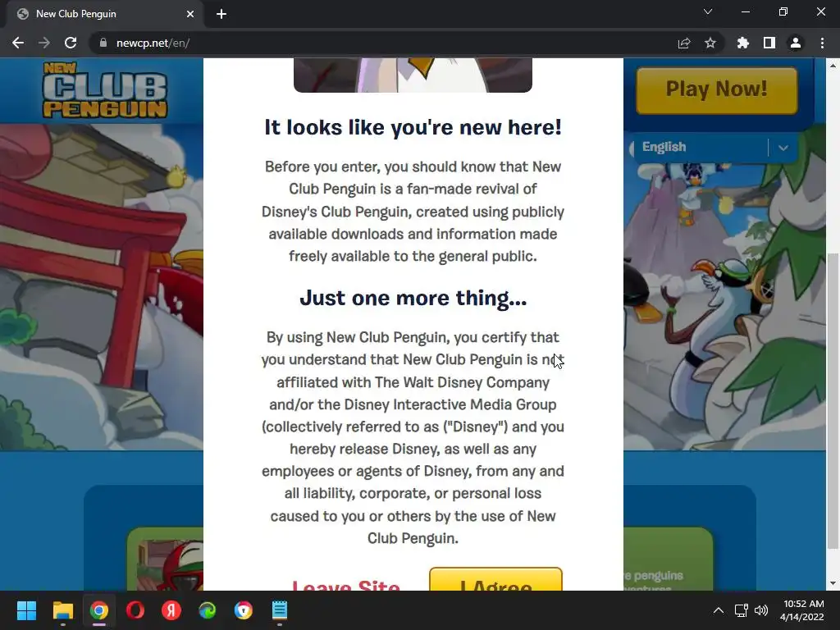Show hidden system tray icons
This screenshot has width=840, height=630.
pos(719,610)
